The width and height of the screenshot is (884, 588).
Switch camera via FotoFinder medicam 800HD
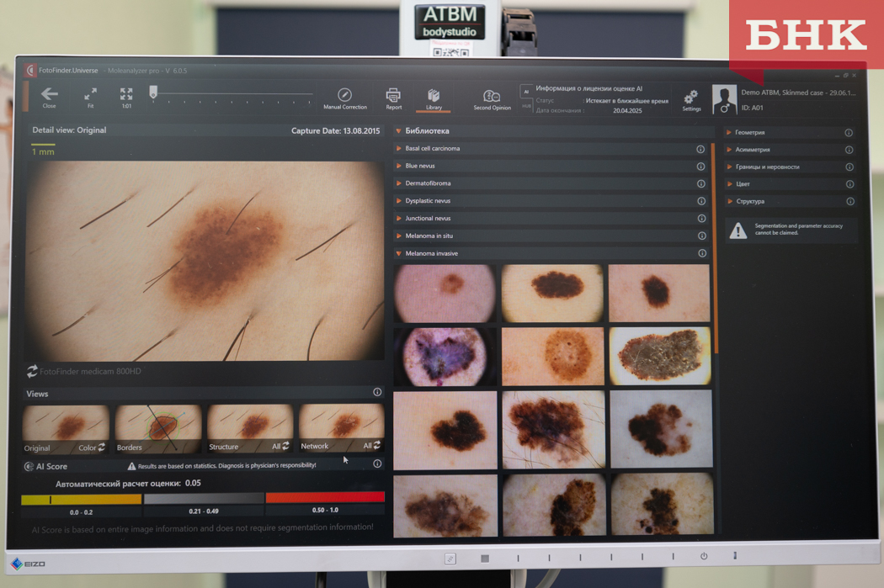click(x=32, y=371)
